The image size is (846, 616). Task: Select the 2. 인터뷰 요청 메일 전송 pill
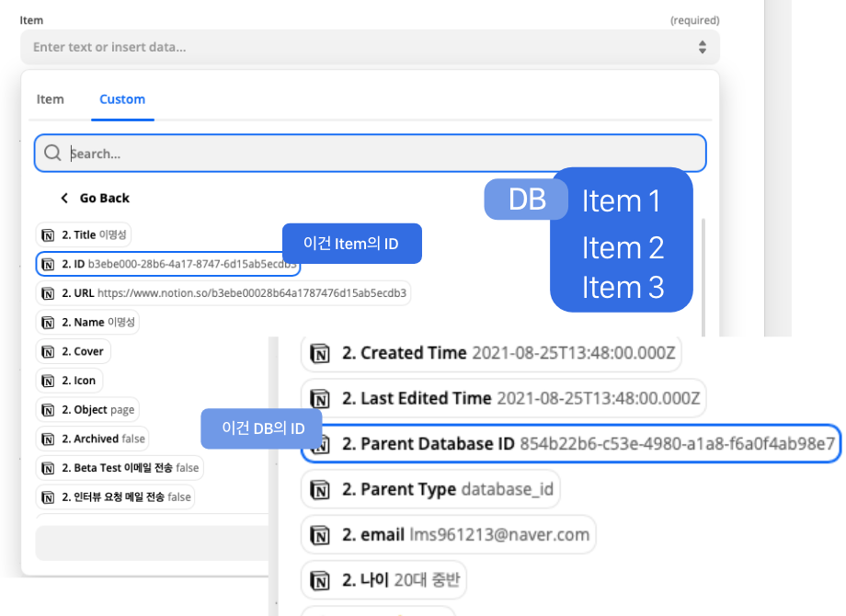pyautogui.click(x=115, y=496)
